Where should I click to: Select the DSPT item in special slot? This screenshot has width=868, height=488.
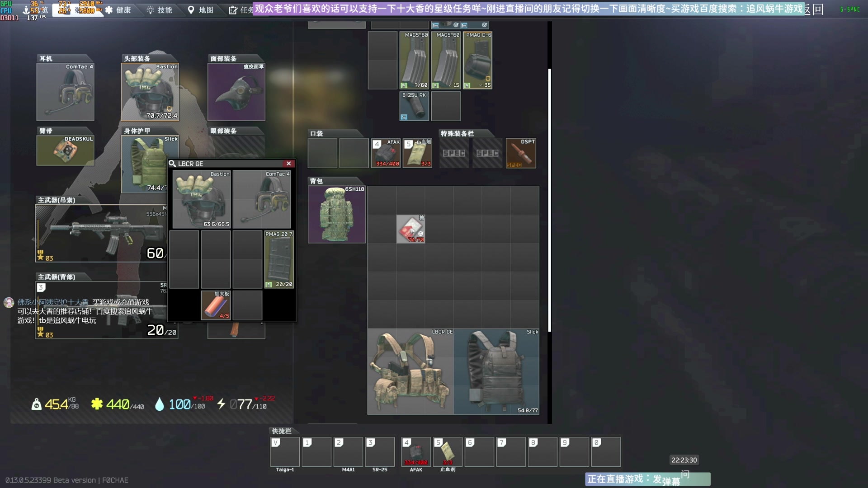521,153
